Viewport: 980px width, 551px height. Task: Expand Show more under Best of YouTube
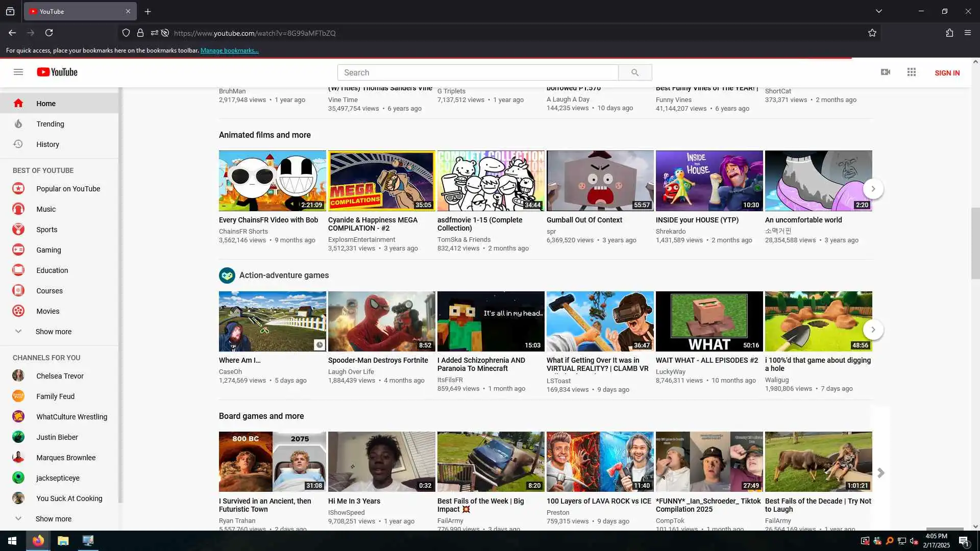tap(53, 332)
